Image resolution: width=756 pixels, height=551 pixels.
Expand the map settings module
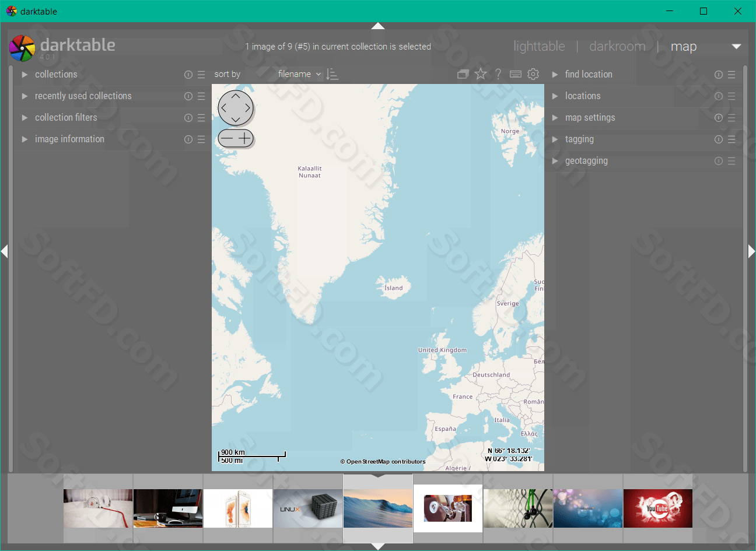555,118
